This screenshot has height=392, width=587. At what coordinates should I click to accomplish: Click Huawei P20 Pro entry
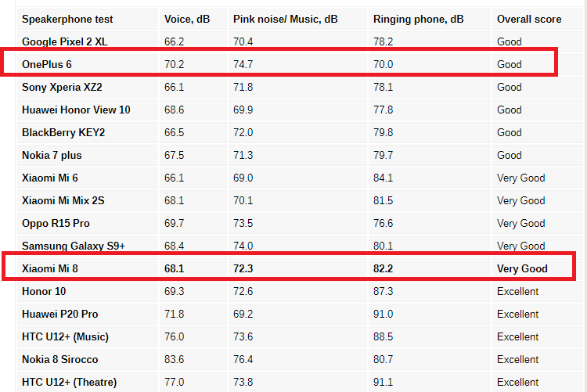tap(60, 314)
